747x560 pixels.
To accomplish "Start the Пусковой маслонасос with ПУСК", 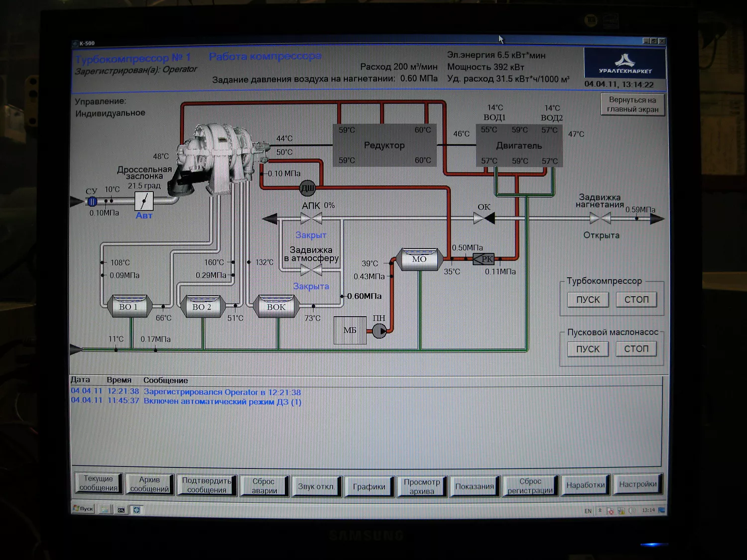I will coord(588,349).
